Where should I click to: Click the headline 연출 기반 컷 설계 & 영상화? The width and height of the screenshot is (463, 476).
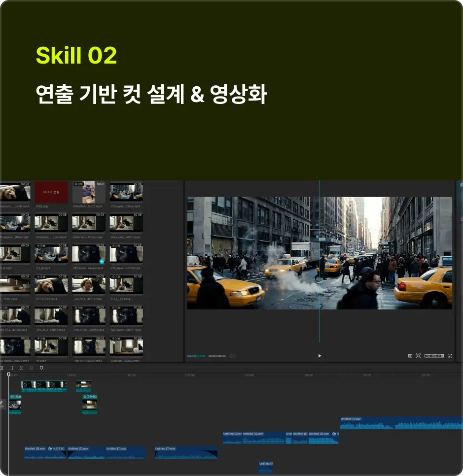(151, 94)
